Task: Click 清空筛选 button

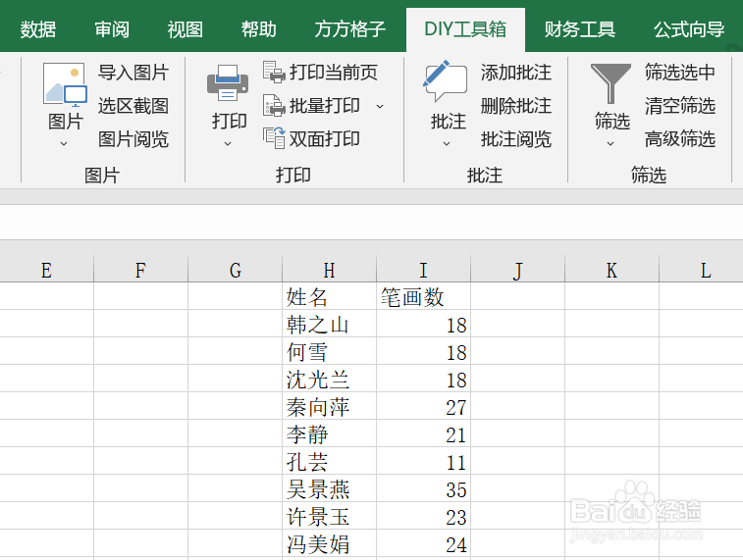Action: click(680, 106)
